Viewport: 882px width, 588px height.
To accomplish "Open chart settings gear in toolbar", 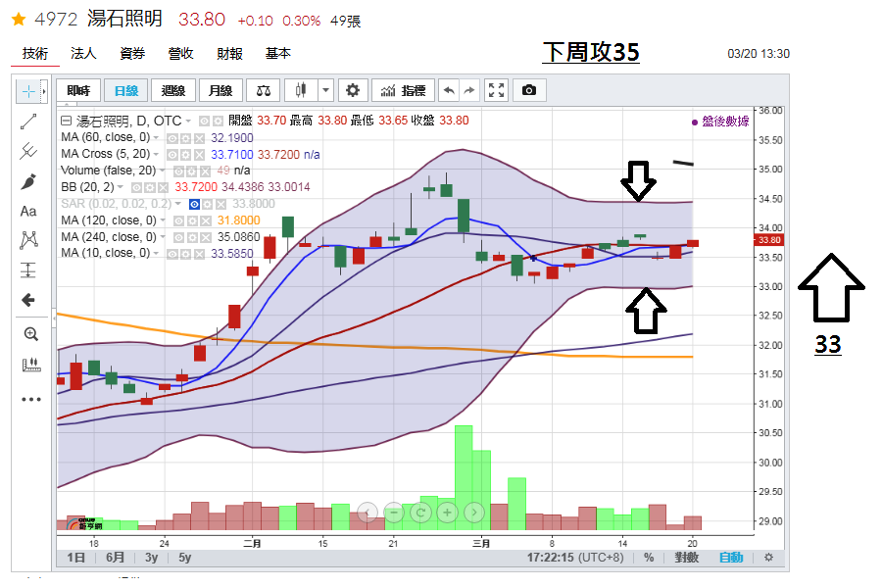I will tap(353, 90).
